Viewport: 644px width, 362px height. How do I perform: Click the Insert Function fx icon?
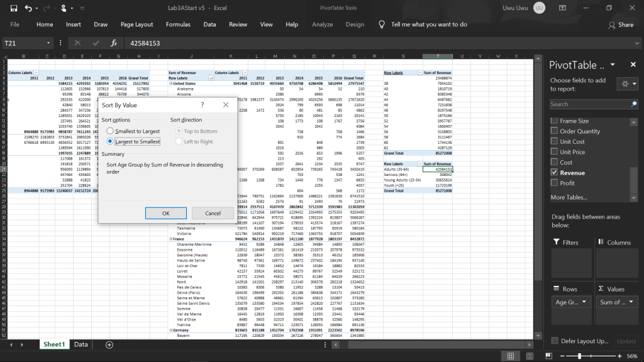pyautogui.click(x=114, y=43)
